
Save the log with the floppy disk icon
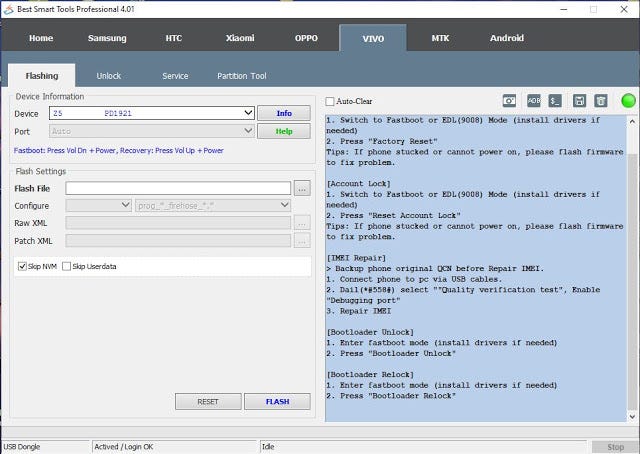pos(579,100)
